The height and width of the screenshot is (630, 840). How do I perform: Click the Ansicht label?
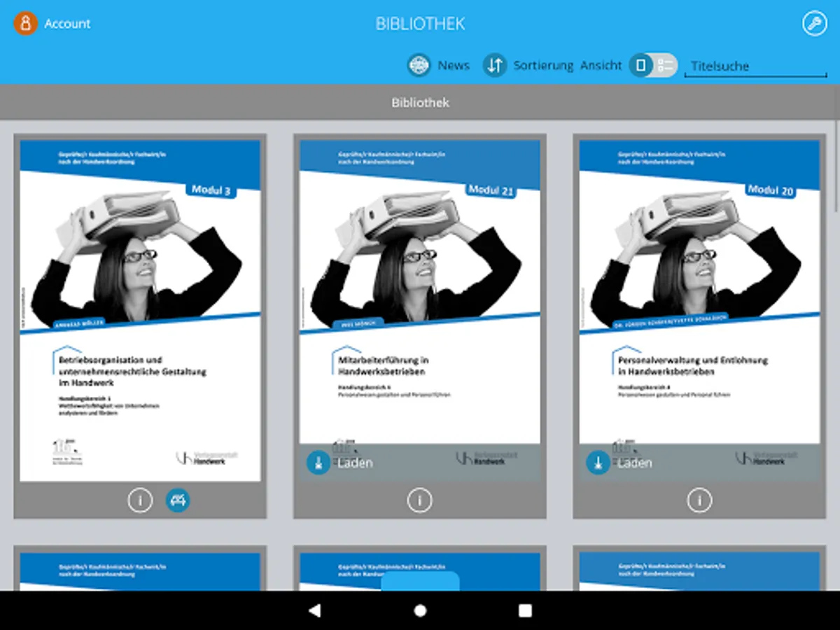pos(601,65)
